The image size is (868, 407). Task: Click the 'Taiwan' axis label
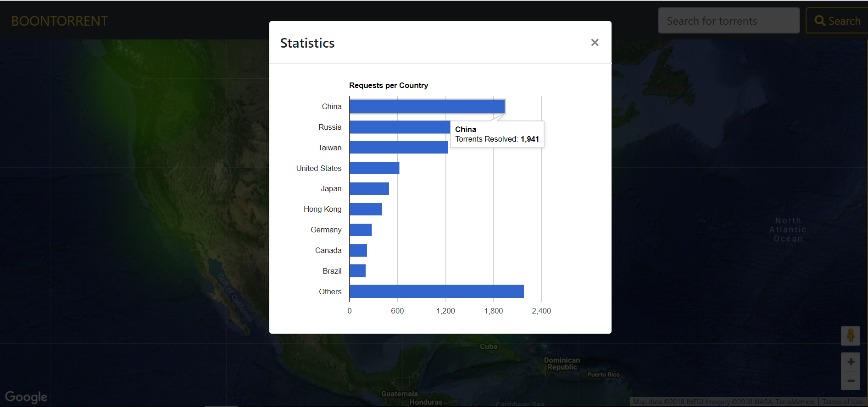point(330,148)
